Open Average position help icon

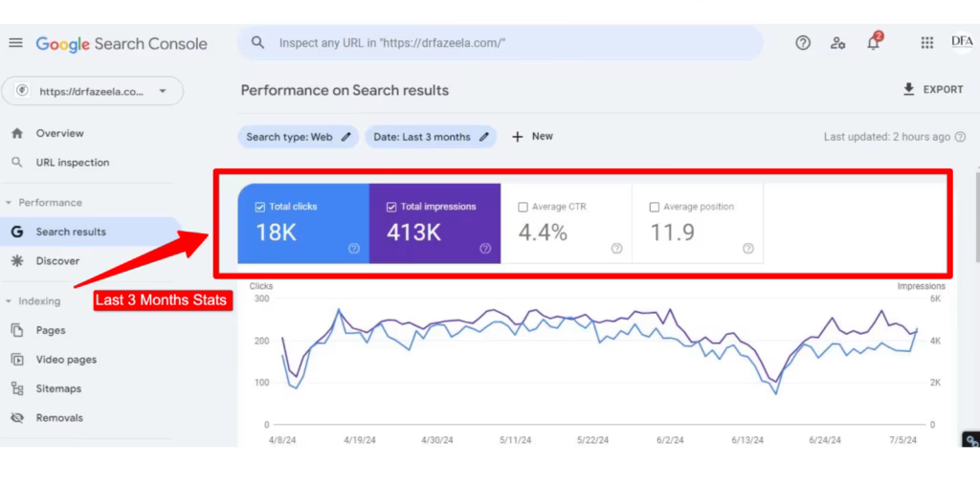[748, 248]
